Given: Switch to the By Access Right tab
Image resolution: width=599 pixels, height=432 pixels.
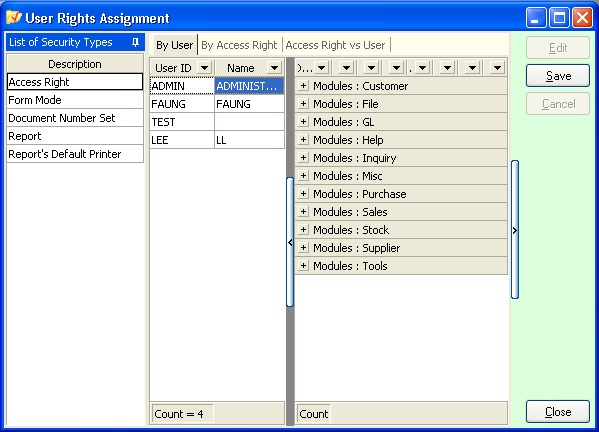Looking at the screenshot, I should click(x=239, y=45).
